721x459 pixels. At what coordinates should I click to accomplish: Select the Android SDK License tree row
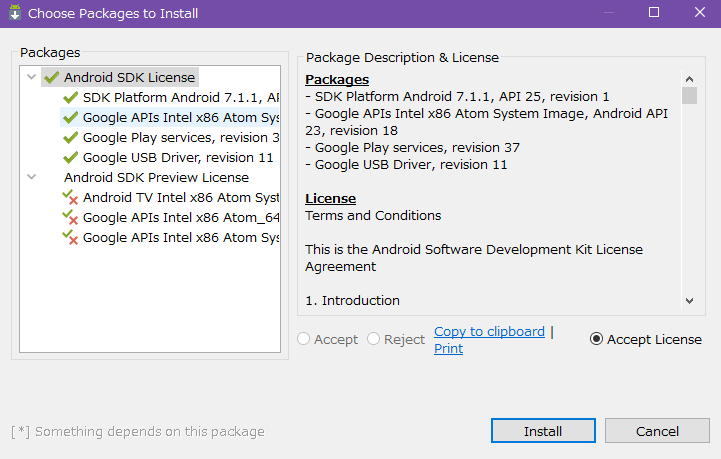120,77
